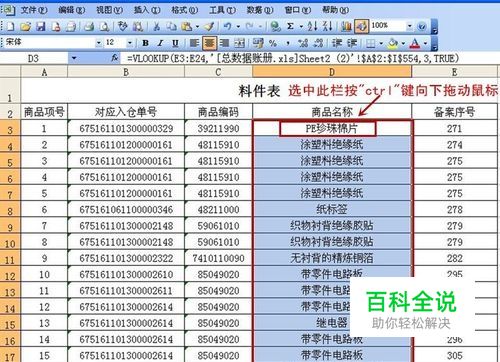Select row 8 by its header
Image resolution: width=500 pixels, height=362 pixels.
click(x=10, y=210)
